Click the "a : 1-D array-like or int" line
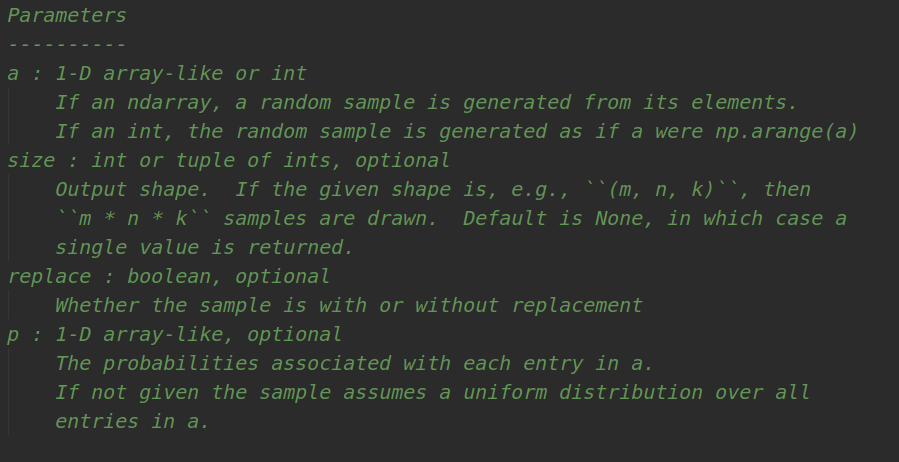 157,73
